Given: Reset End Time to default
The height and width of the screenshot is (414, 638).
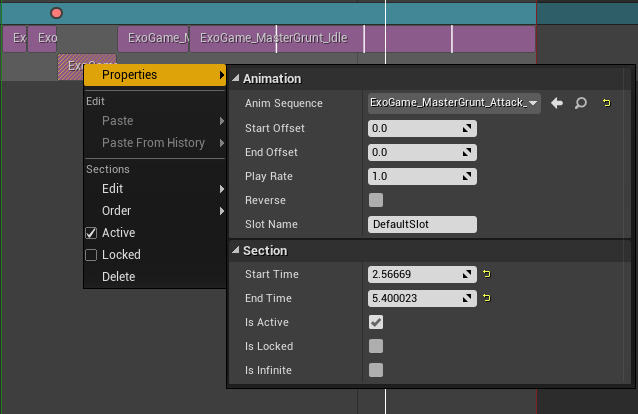Looking at the screenshot, I should click(x=487, y=298).
